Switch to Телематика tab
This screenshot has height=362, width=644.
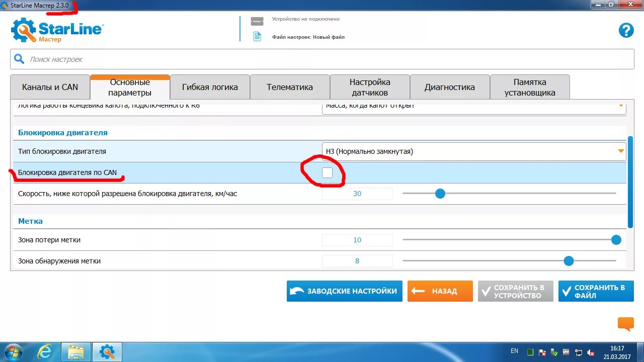click(x=290, y=87)
